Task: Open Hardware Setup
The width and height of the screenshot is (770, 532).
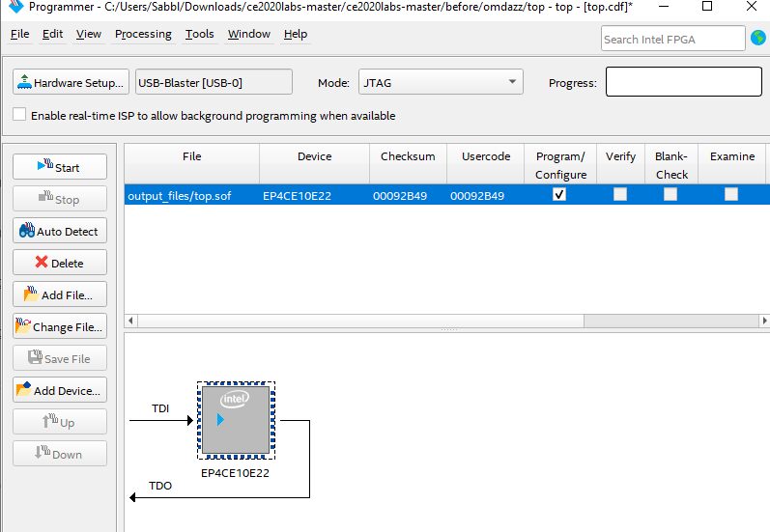Action: [x=71, y=82]
